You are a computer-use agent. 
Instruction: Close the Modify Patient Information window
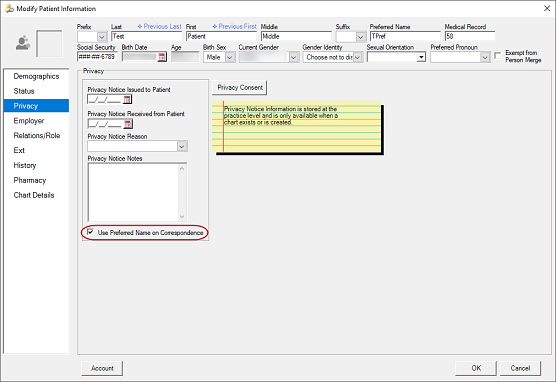coord(547,9)
